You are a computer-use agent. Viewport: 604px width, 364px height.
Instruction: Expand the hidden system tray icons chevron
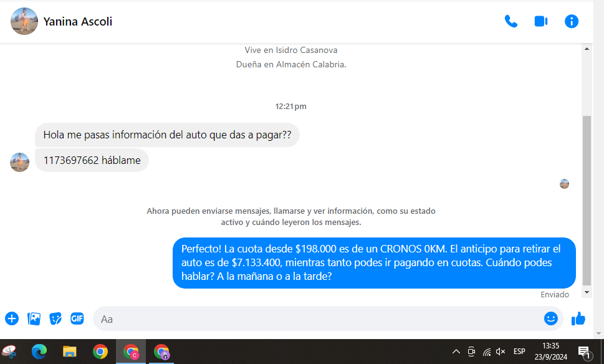tap(456, 352)
